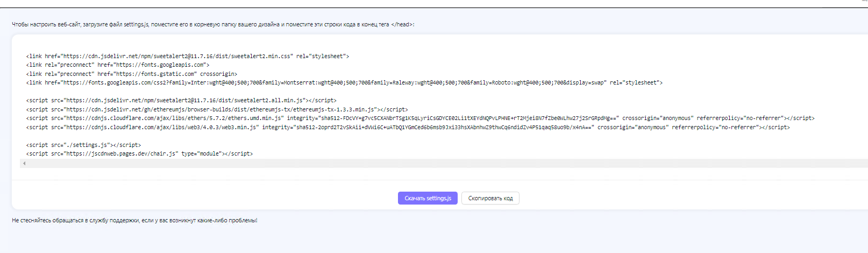Image resolution: width=868 pixels, height=253 pixels.
Task: Click the sha512 integrity hash of ethers script
Action: pos(468,118)
